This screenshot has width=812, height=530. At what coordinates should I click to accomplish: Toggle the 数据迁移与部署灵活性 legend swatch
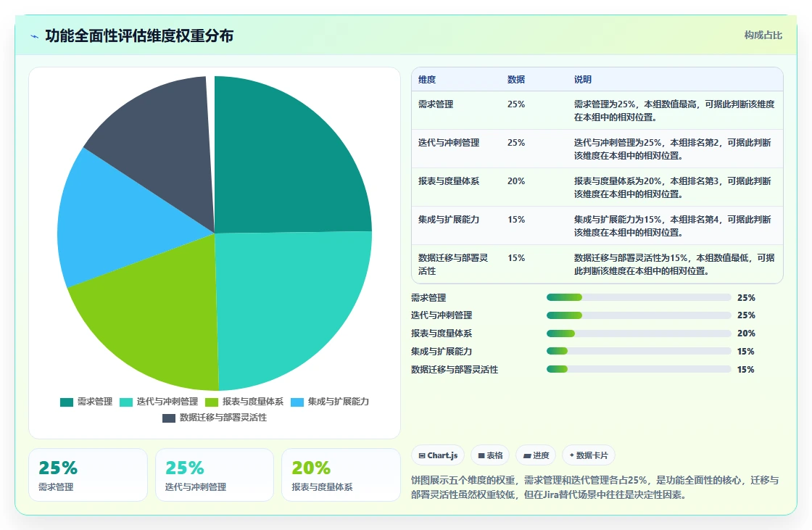(x=169, y=418)
